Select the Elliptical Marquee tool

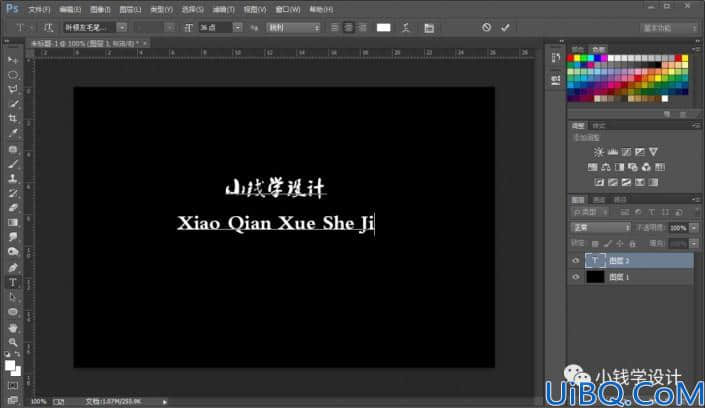pos(13,75)
